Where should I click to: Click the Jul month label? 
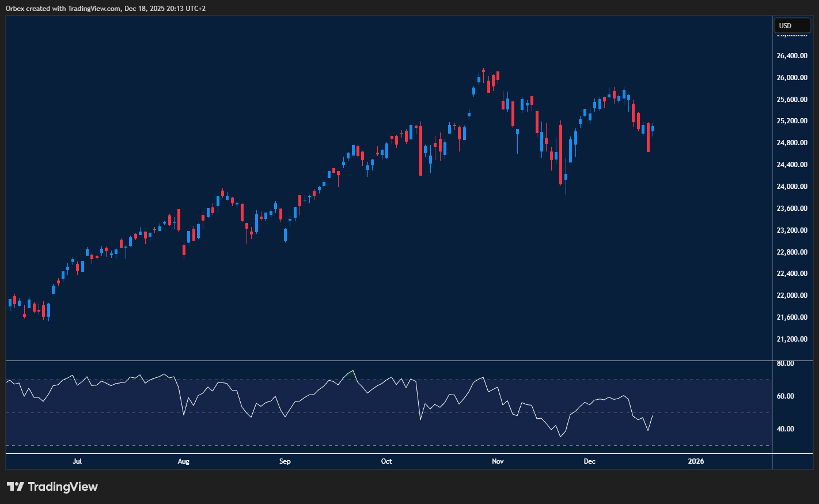77,461
